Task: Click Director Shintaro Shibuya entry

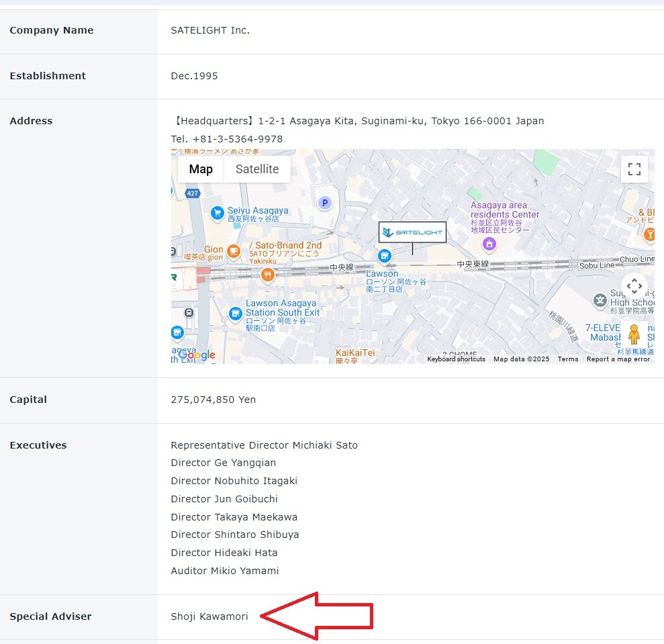Action: (235, 535)
